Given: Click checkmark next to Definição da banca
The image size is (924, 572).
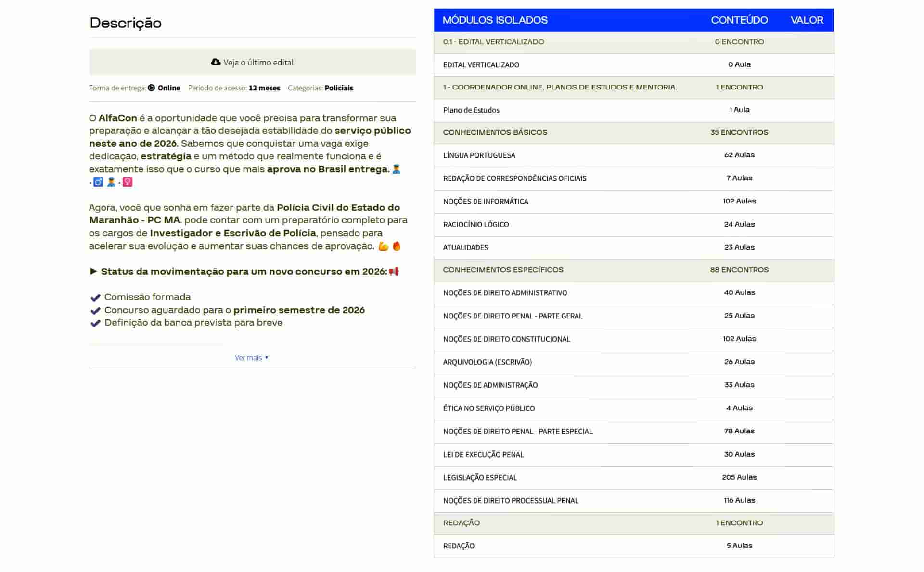Looking at the screenshot, I should 95,323.
